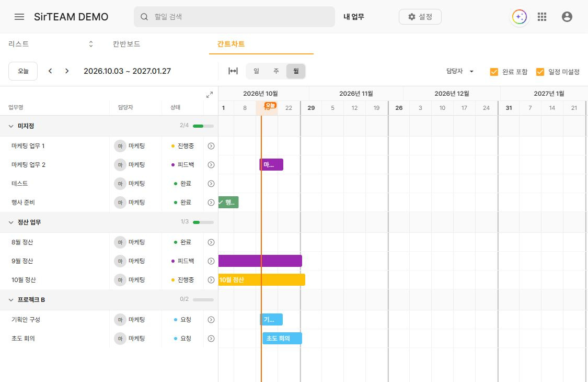Image resolution: width=588 pixels, height=382 pixels.
Task: Switch timeline scale to 주 (week)
Action: 276,71
